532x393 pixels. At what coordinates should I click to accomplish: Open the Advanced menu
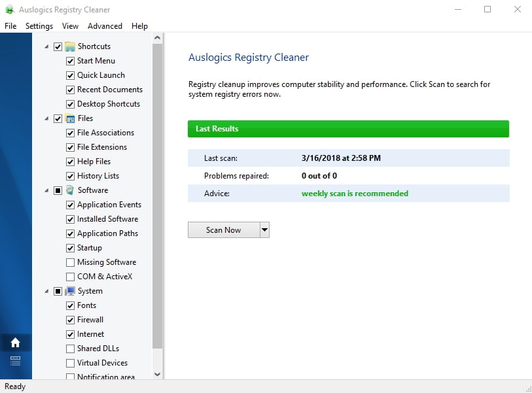pos(105,26)
